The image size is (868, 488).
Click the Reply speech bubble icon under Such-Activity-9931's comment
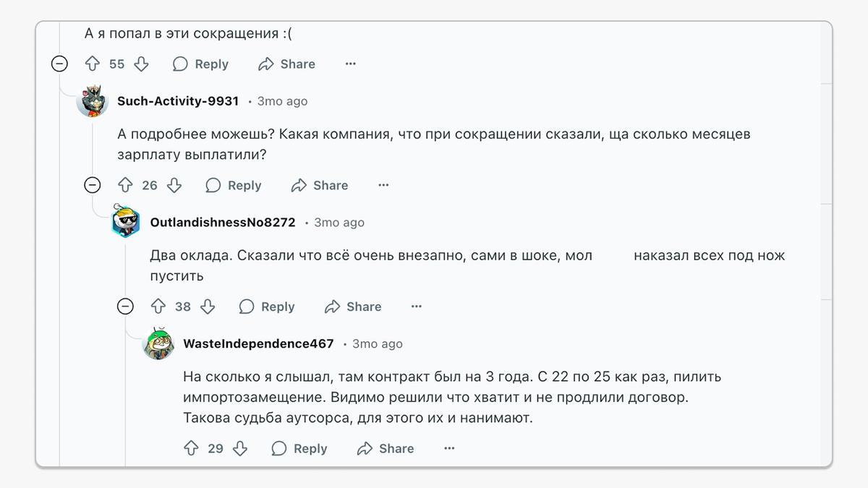click(213, 185)
